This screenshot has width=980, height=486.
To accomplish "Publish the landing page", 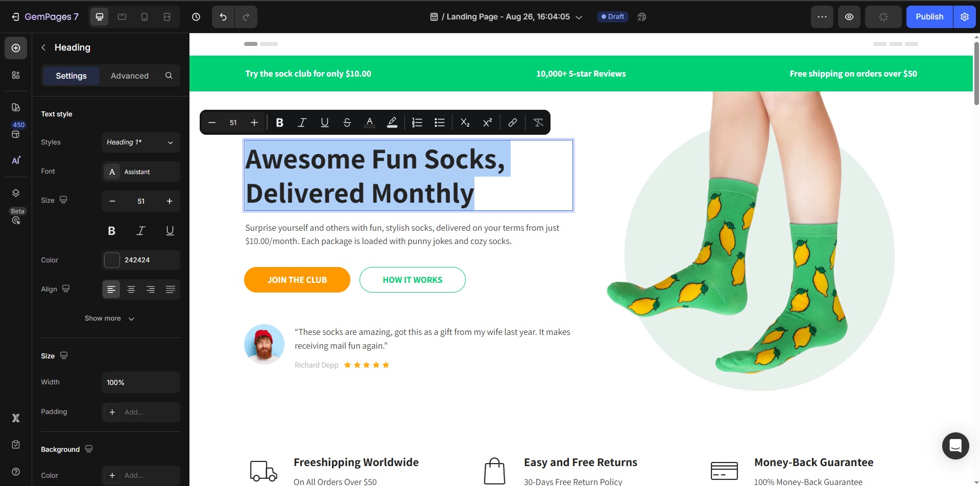I will pos(928,16).
